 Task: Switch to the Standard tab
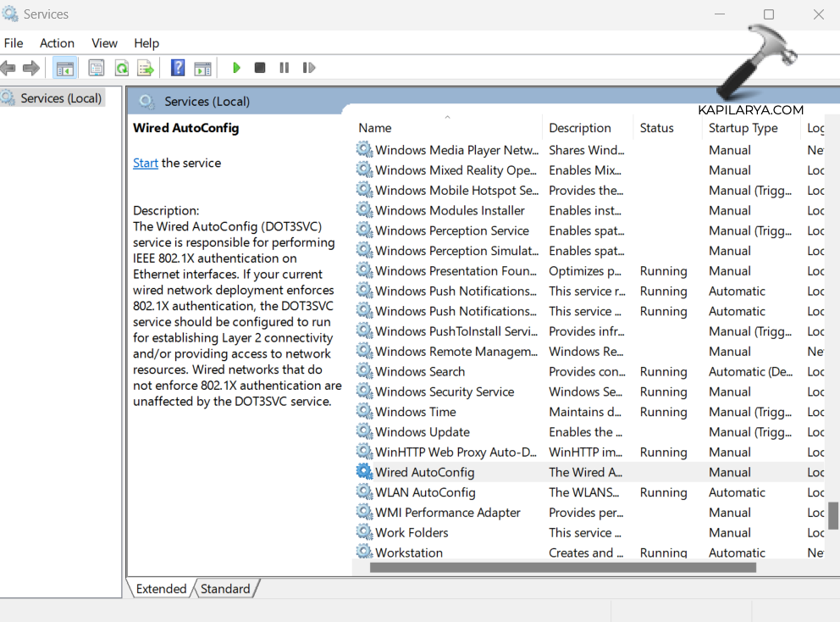[x=225, y=589]
